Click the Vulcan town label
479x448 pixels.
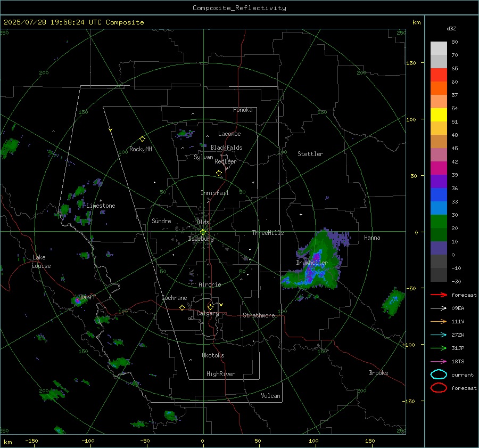[x=270, y=396]
